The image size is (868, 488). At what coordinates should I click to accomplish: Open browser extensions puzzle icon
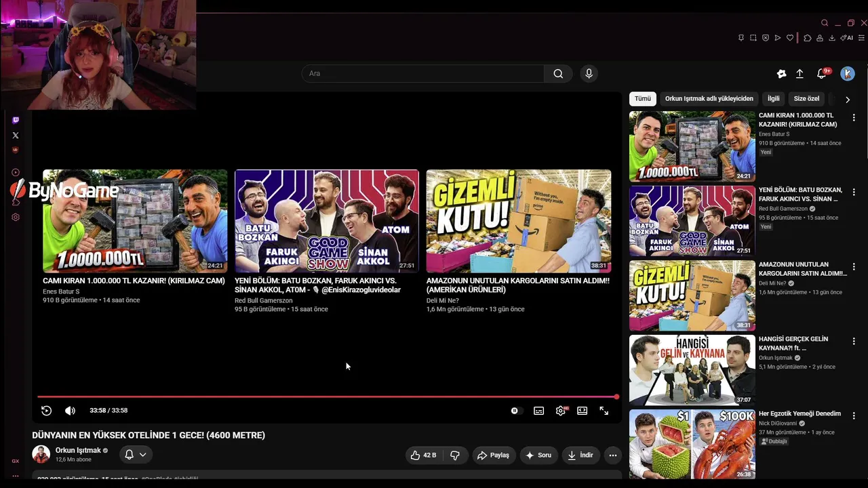[808, 38]
